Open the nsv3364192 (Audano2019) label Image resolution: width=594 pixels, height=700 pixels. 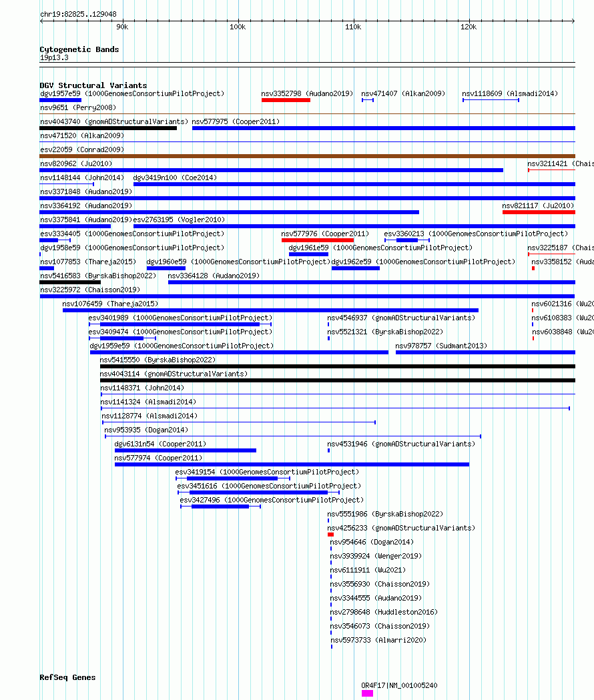tap(86, 206)
